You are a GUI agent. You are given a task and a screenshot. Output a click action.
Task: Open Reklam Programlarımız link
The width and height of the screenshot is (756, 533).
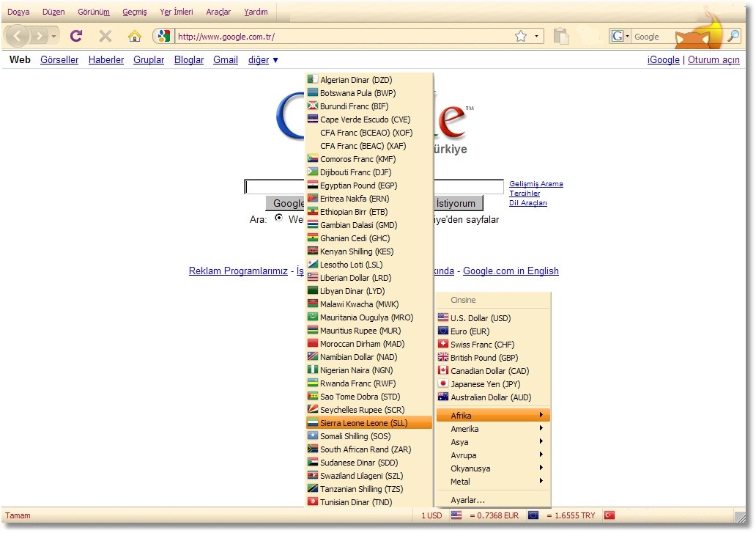[x=238, y=271]
